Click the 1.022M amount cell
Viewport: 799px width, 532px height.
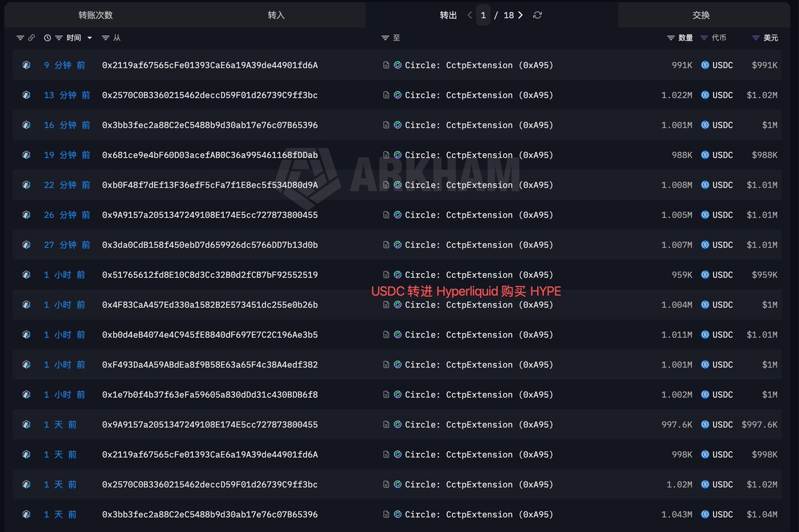click(676, 95)
